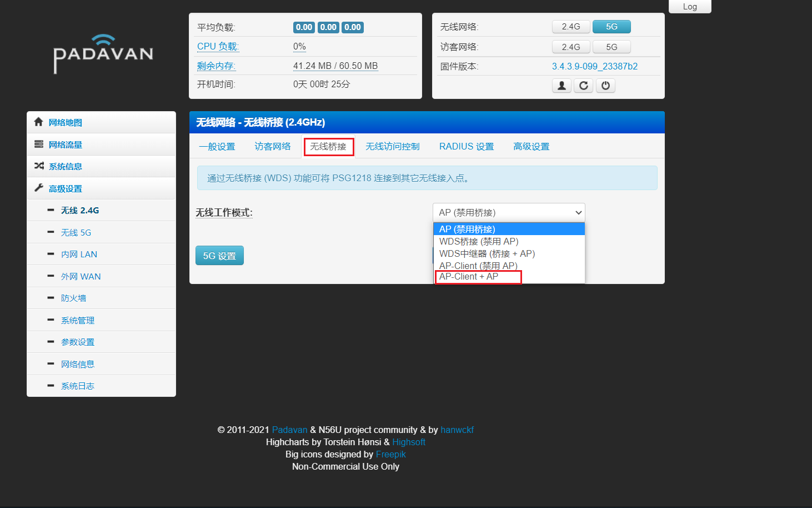Image resolution: width=812 pixels, height=508 pixels.
Task: Select AP-Client + AP from the dropdown list
Action: [x=469, y=277]
